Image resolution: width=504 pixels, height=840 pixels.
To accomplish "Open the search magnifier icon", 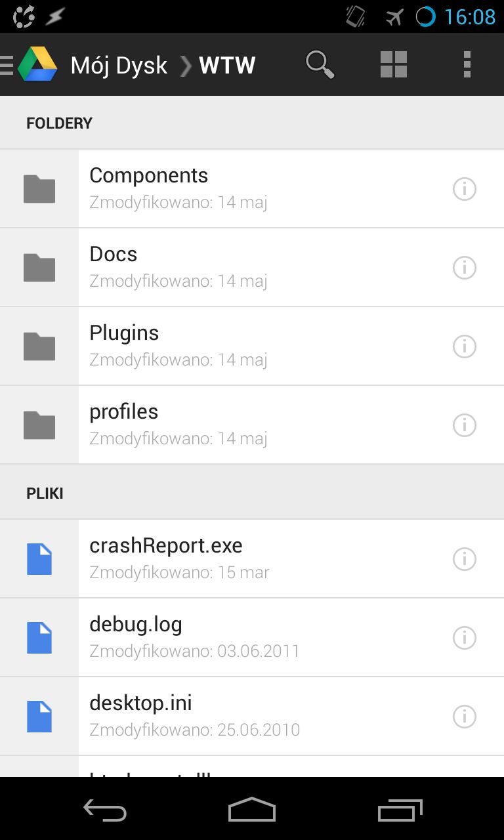I will point(320,64).
